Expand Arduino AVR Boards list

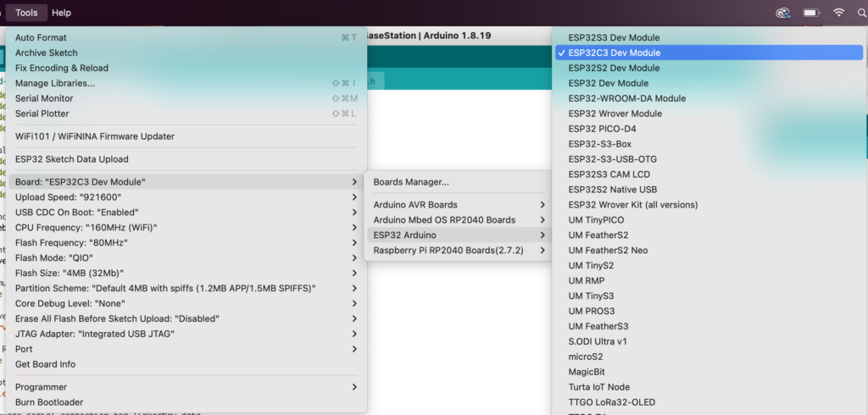click(459, 205)
